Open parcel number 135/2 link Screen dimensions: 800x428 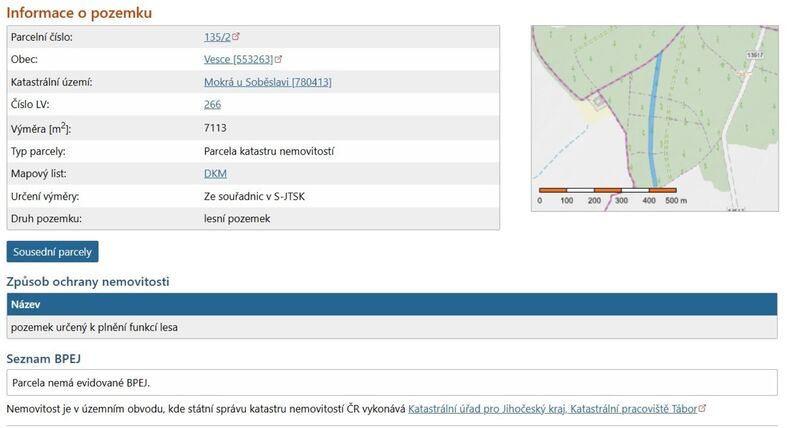point(216,37)
